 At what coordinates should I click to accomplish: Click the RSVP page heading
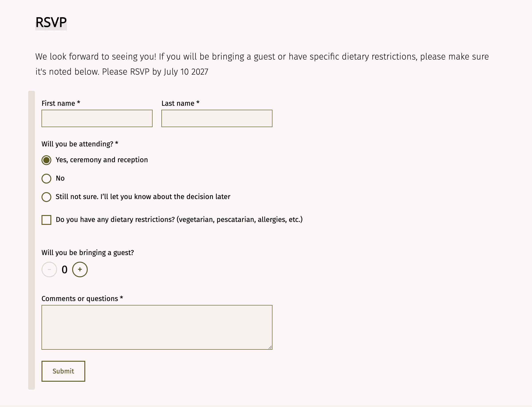51,22
